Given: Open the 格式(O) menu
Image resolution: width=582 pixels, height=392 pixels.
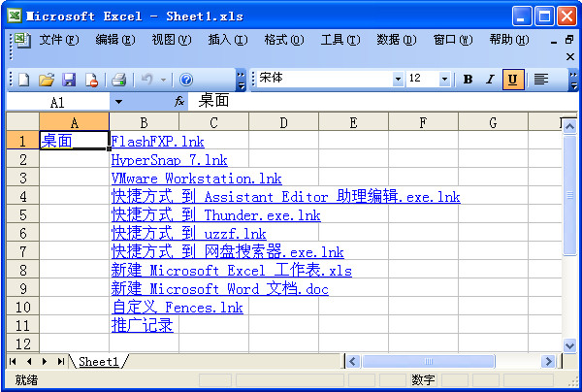Looking at the screenshot, I should pos(284,40).
